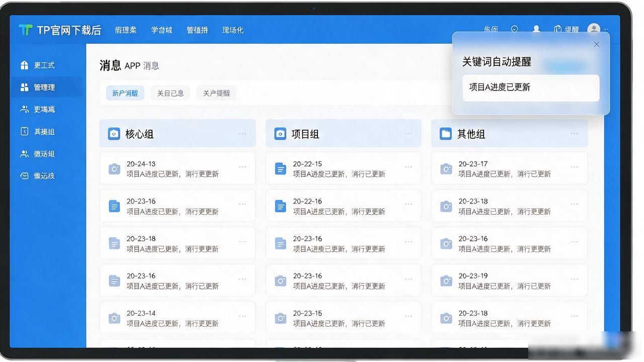Viewport: 644px width, 362px height.
Task: Open the 20-22-16 message card
Action: [344, 206]
